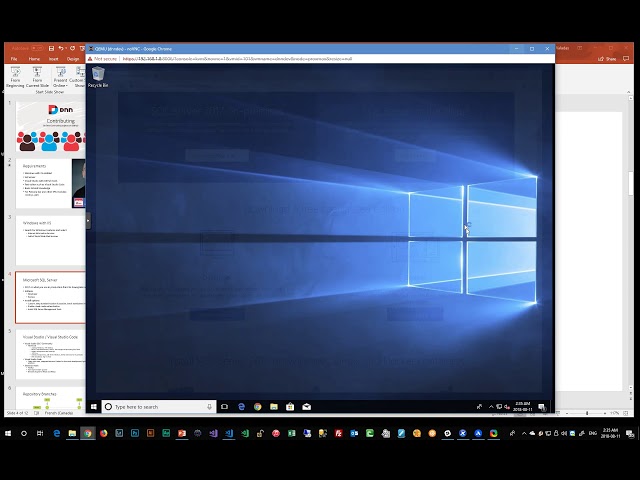Select slide 5 Visual Studio thumbnail
The image size is (640, 480).
[x=51, y=354]
